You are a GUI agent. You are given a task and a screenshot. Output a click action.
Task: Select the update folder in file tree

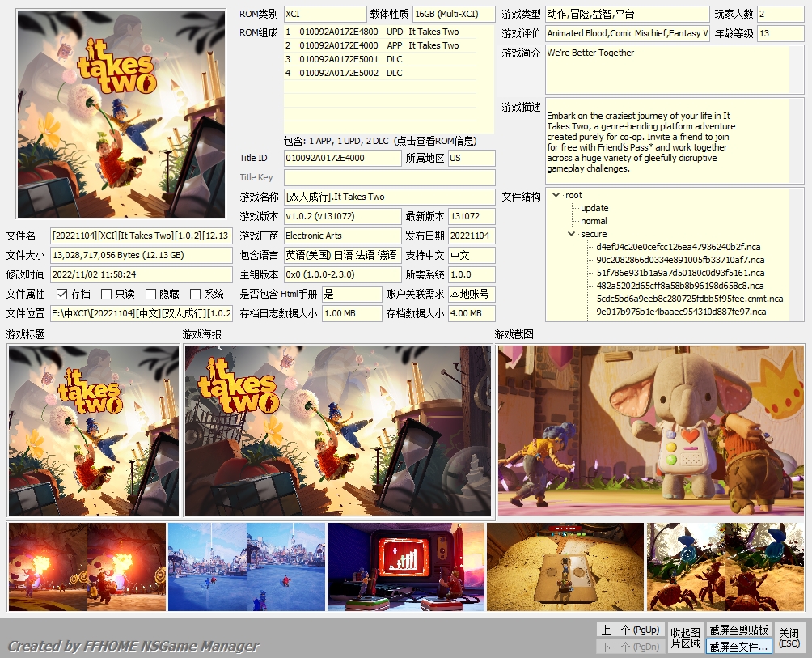tap(594, 208)
